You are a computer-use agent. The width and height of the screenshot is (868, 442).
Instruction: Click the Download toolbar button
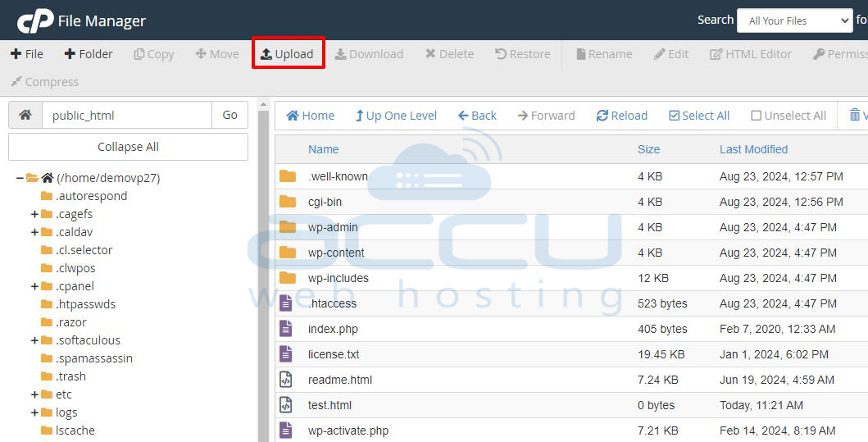coord(369,54)
